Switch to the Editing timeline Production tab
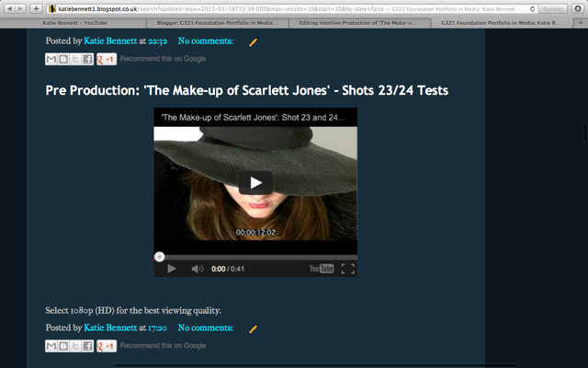This screenshot has height=368, width=588. point(357,23)
